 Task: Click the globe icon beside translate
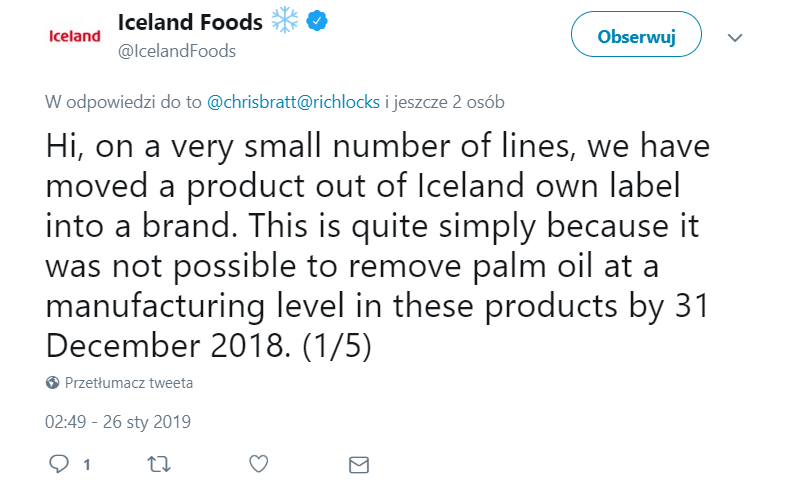coord(52,383)
